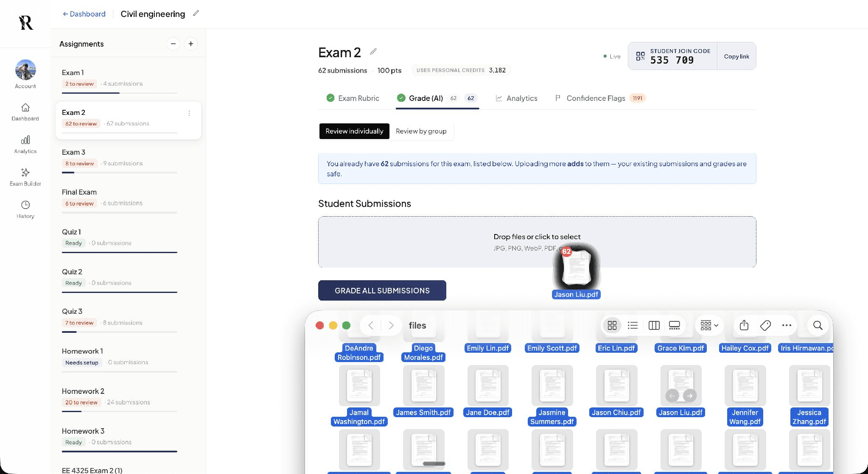This screenshot has width=868, height=474.
Task: Click the R logo at top left
Action: pyautogui.click(x=26, y=22)
